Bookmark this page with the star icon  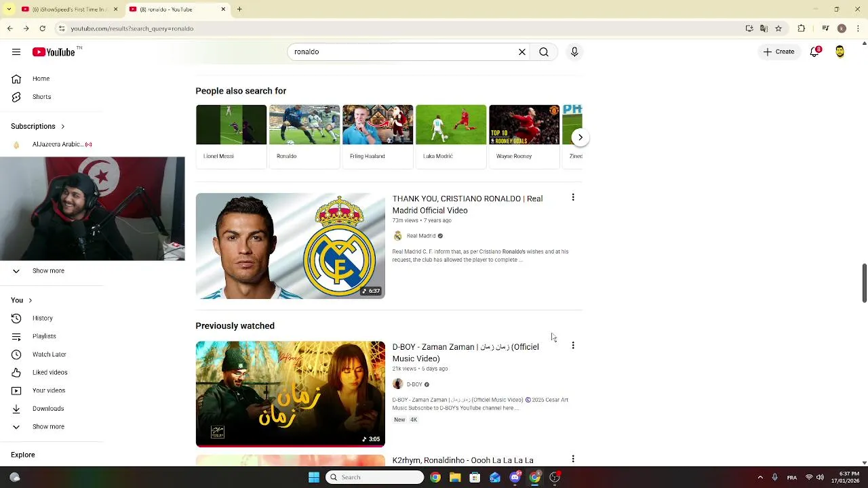click(x=778, y=28)
